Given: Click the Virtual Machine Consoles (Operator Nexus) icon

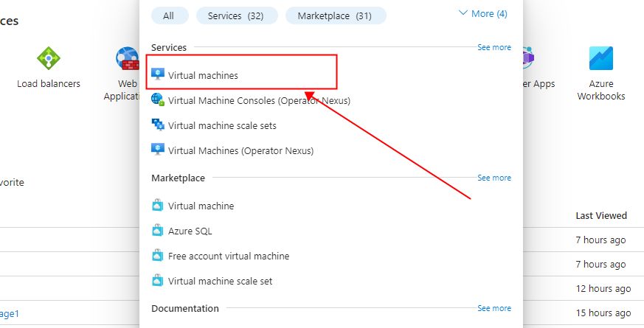Looking at the screenshot, I should click(158, 100).
